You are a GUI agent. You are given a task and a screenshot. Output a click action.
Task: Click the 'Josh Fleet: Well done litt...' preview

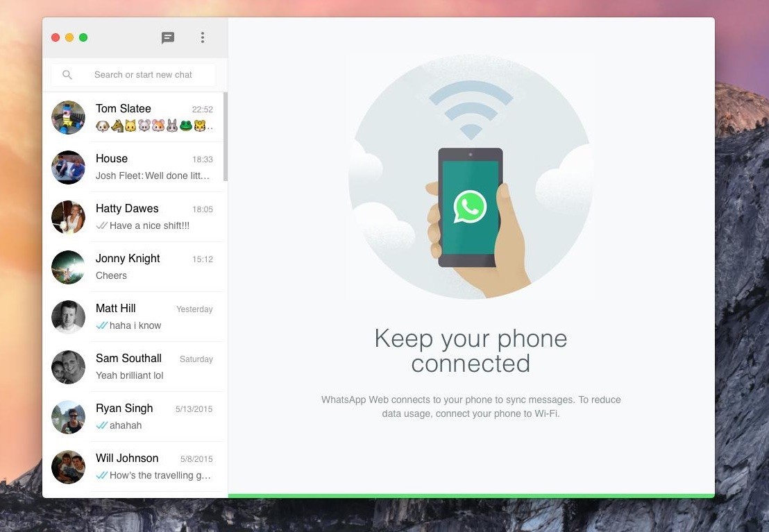tap(153, 175)
